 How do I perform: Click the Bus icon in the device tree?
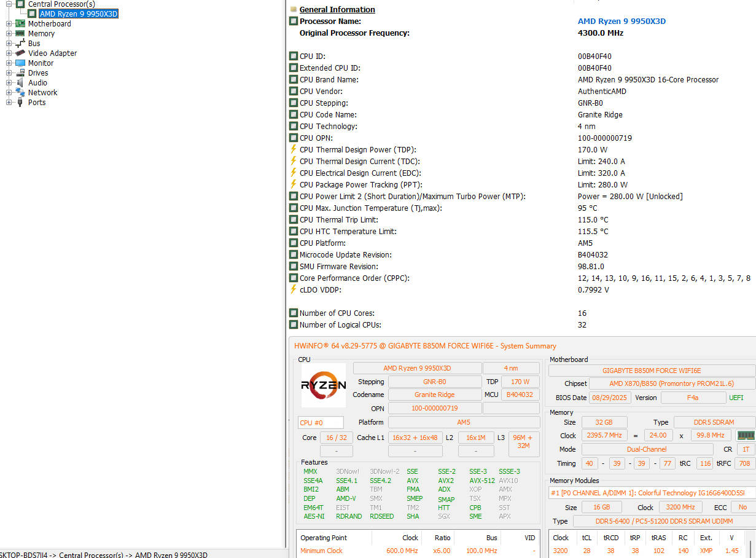click(20, 44)
